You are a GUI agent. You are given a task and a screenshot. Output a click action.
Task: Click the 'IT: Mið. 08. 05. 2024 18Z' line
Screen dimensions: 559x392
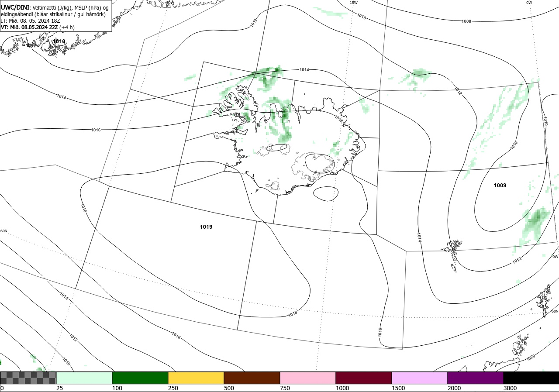click(x=31, y=21)
